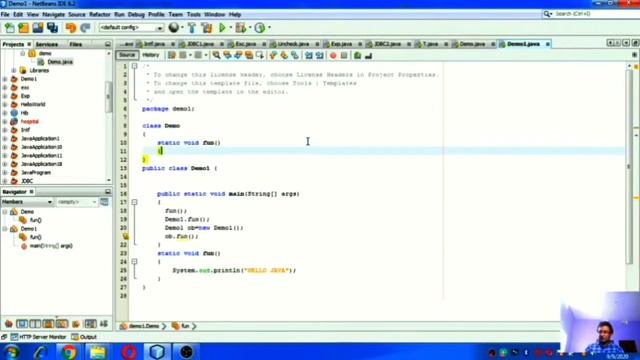
Task: Toggle Show Non-Public Members filter in Navigator
Action: point(48,324)
